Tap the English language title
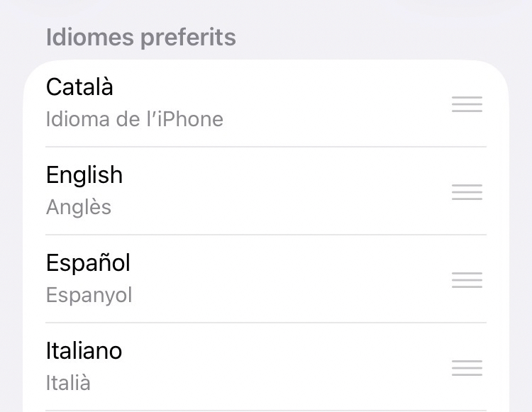This screenshot has width=532, height=412. tap(84, 175)
